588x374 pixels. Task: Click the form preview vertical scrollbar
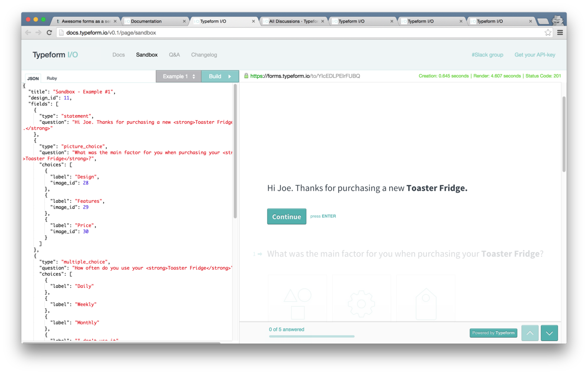tap(564, 134)
